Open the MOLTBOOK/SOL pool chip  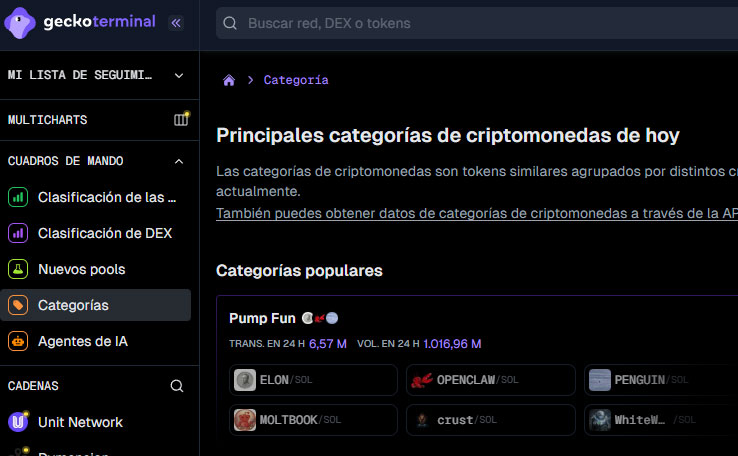coord(313,420)
